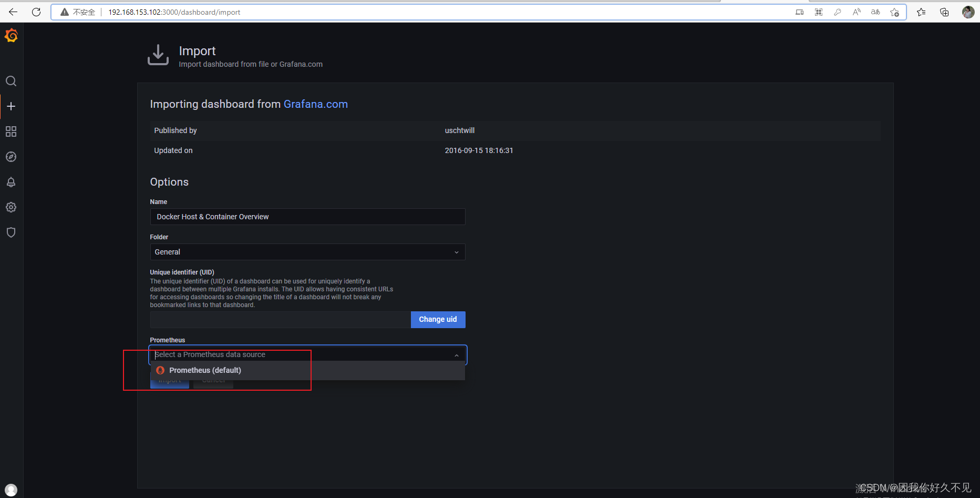Open Explore compass icon
The height and width of the screenshot is (498, 980).
pos(11,157)
